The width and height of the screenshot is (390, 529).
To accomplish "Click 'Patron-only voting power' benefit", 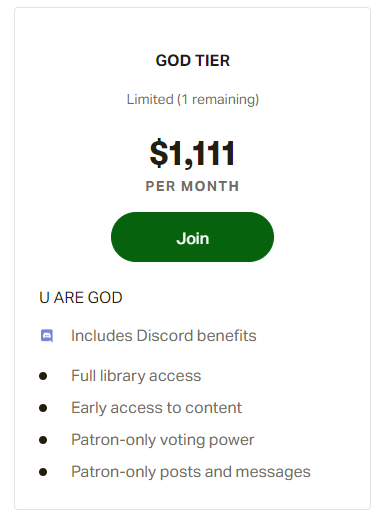I will point(163,440).
